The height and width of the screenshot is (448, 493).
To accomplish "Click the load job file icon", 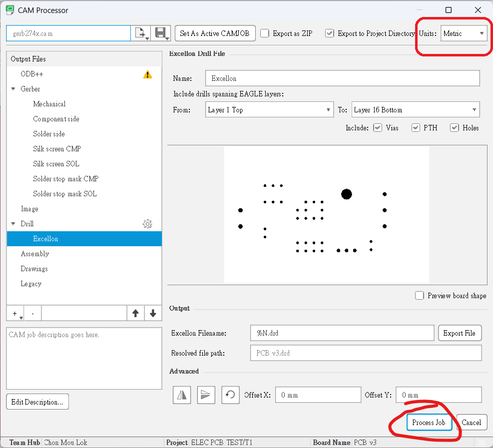I will pos(141,33).
